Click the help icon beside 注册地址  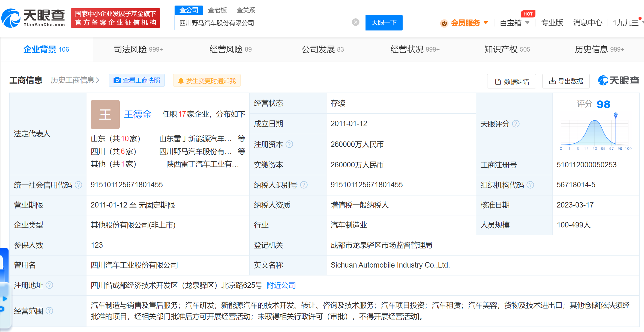click(49, 285)
